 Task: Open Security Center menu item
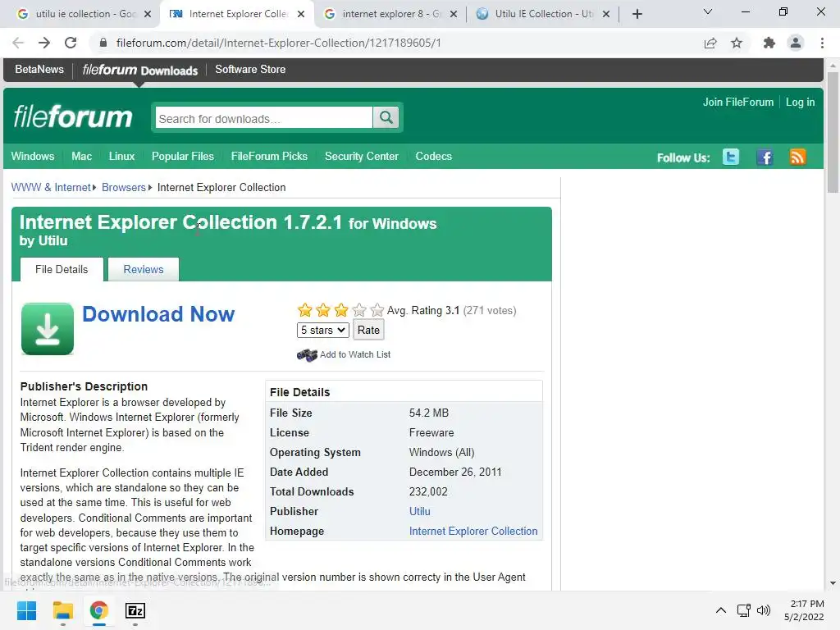[x=362, y=157]
